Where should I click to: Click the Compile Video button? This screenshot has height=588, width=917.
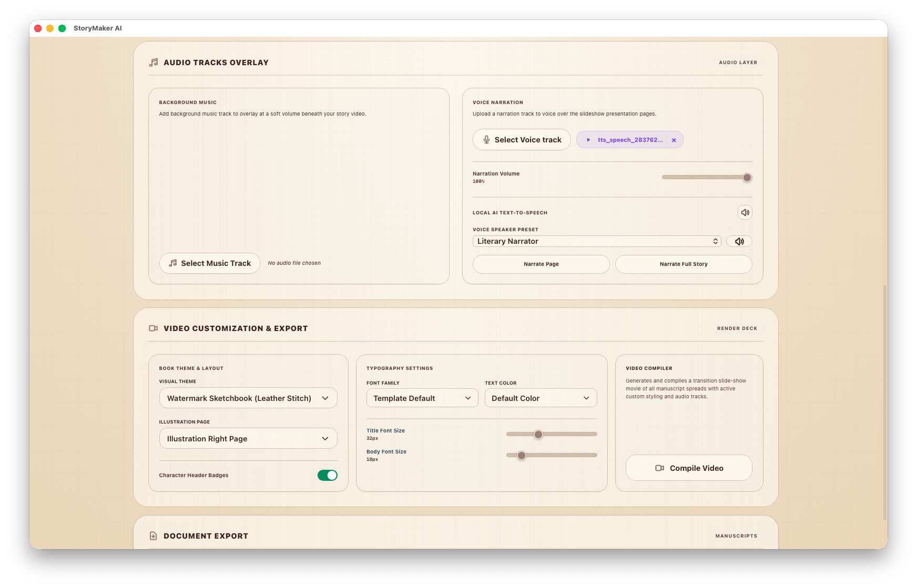pyautogui.click(x=689, y=468)
